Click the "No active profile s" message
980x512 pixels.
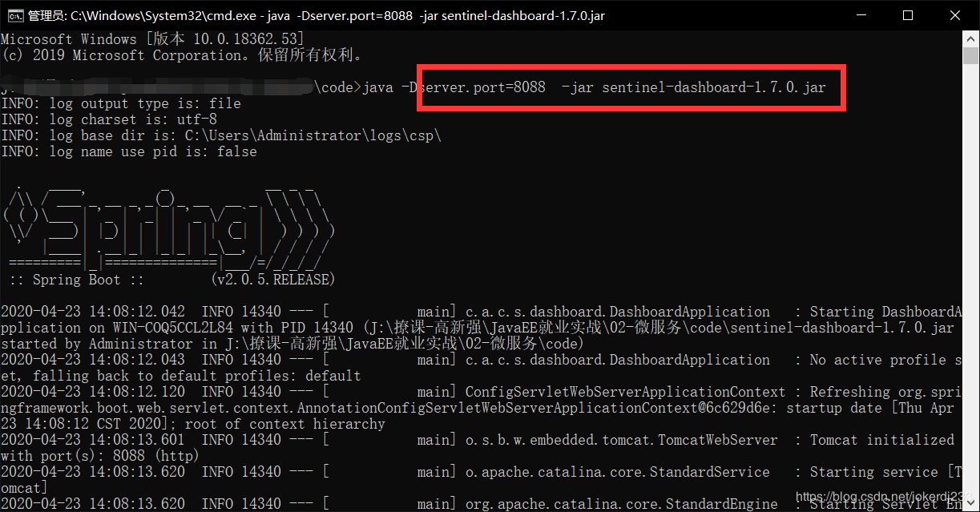point(886,360)
